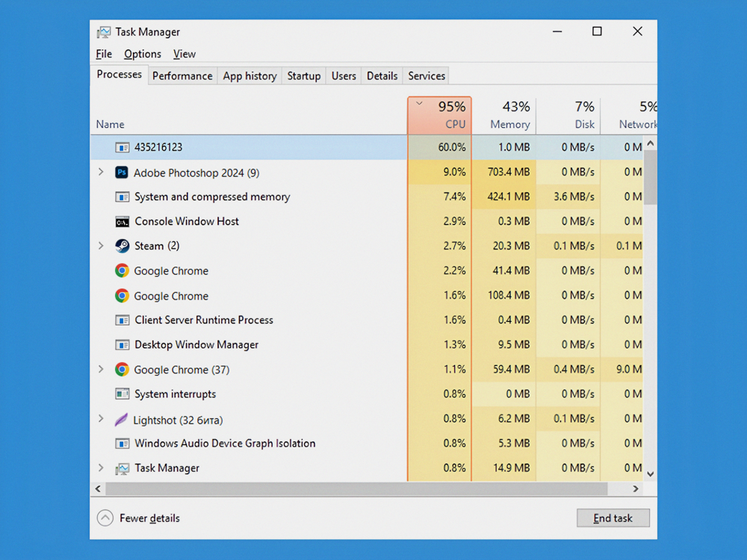Click the Console Window Host icon
Screen dimensions: 747x560
click(122, 222)
